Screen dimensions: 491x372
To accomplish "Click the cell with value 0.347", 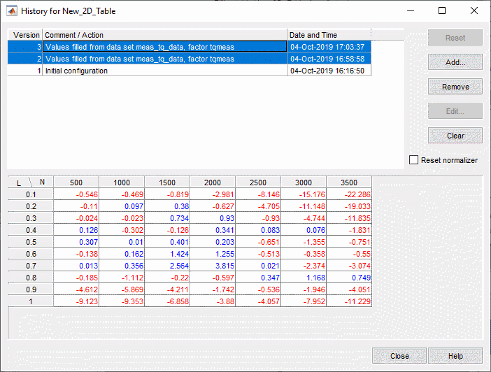I will click(x=258, y=278).
